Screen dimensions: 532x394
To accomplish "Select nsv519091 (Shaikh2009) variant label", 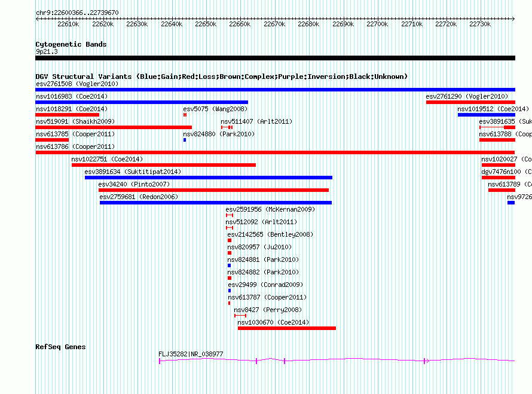I will tap(75, 121).
